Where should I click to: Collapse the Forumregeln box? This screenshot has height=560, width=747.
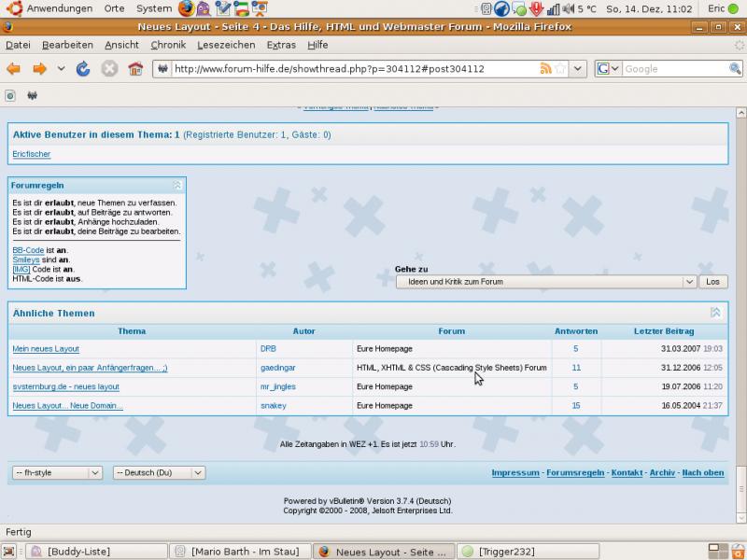pyautogui.click(x=177, y=186)
